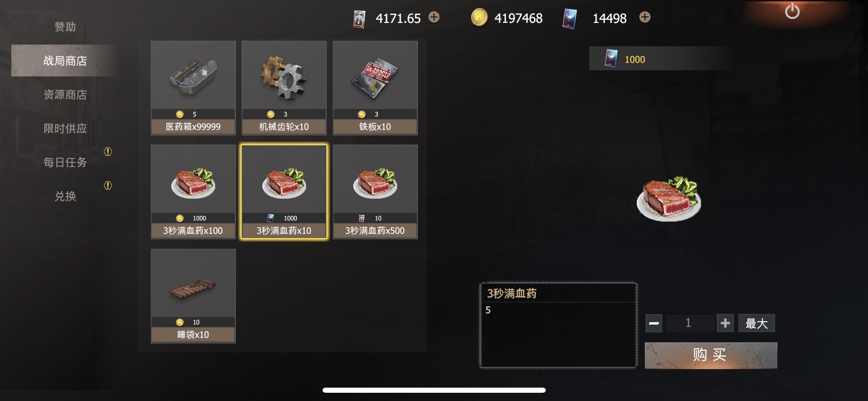The image size is (868, 401).
Task: Open the 兑换 exchange tab
Action: (65, 196)
